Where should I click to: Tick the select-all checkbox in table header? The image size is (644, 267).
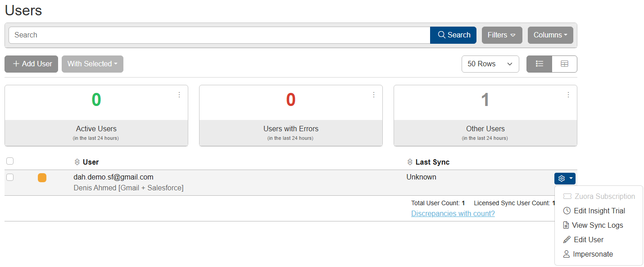click(10, 161)
